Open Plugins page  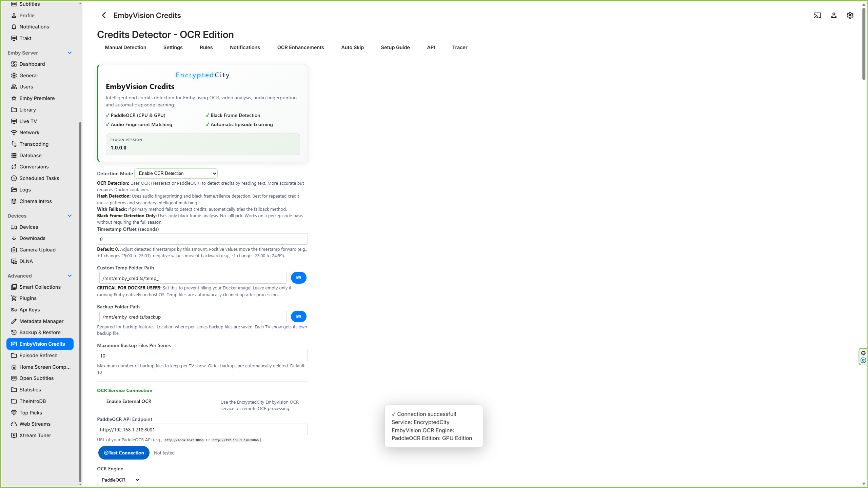click(x=40, y=298)
